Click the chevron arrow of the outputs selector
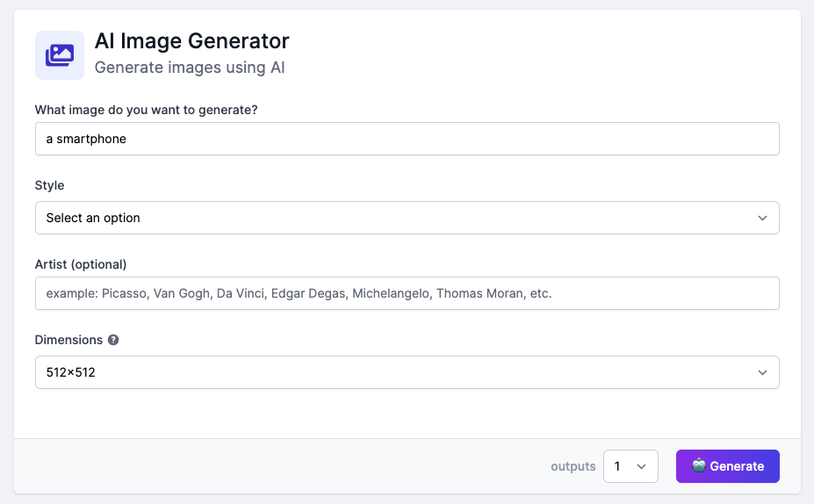 pos(641,466)
